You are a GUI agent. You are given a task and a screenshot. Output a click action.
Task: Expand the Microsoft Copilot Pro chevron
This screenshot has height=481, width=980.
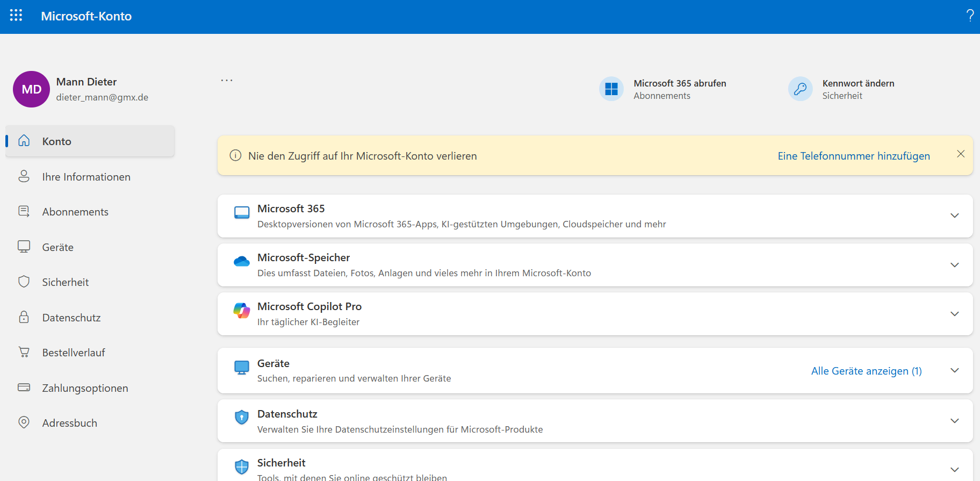click(x=955, y=314)
